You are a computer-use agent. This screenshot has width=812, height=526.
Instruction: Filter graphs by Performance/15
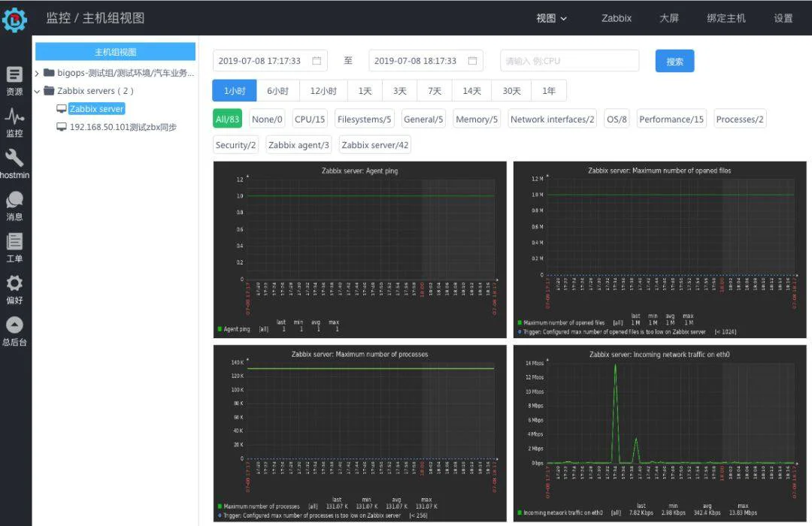point(671,119)
